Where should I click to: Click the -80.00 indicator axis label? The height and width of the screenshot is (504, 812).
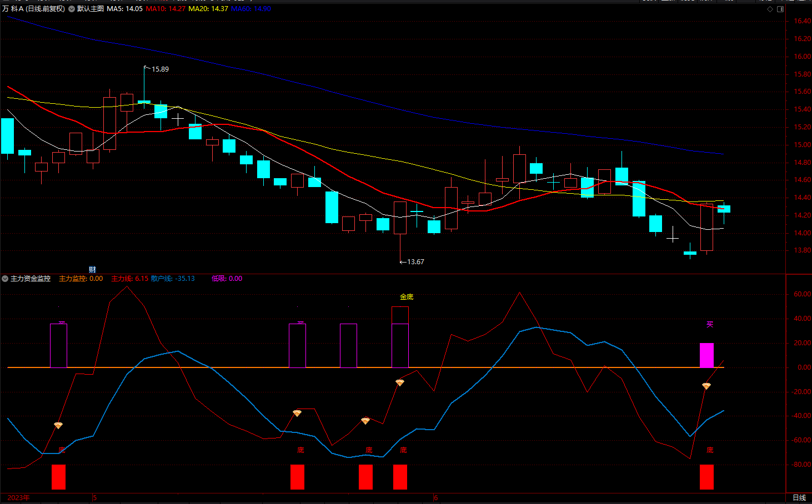800,465
